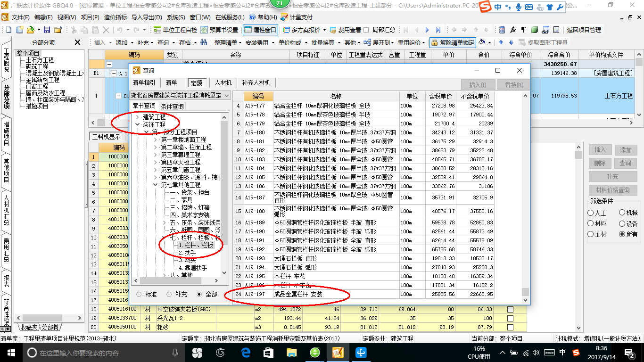Select the 主材 filter radio button
The image size is (644, 362).
591,234
